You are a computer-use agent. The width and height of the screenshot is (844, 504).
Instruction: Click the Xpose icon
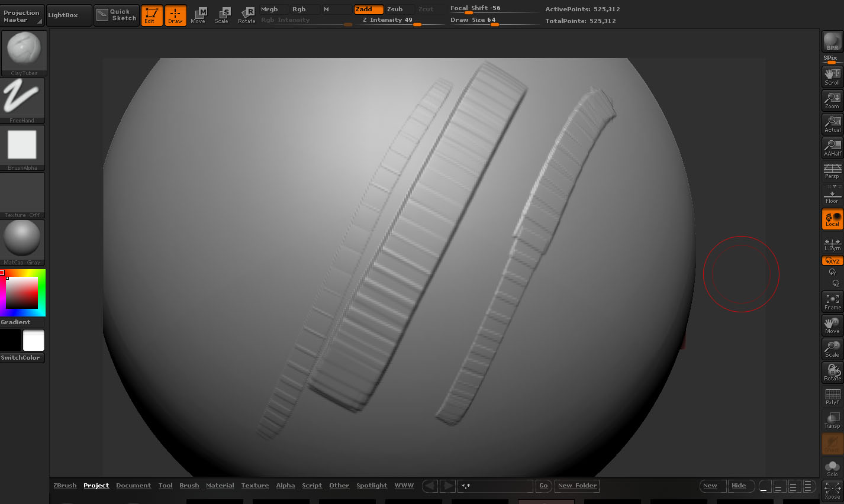pyautogui.click(x=832, y=491)
